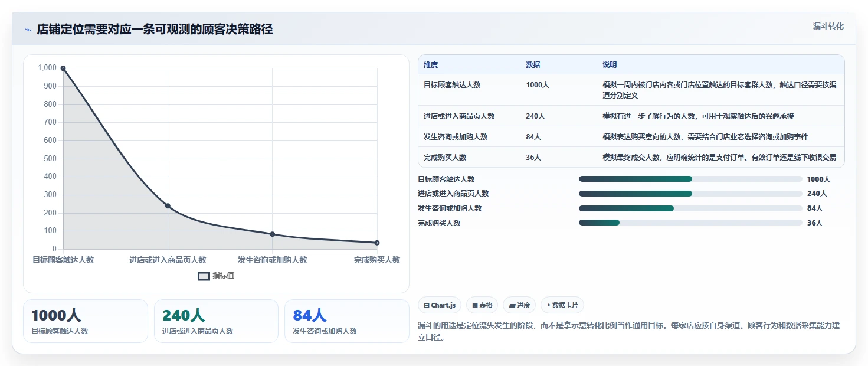This screenshot has width=868, height=366.
Task: Click the chart data point at 进店或进入商品页人数
Action: tap(168, 206)
